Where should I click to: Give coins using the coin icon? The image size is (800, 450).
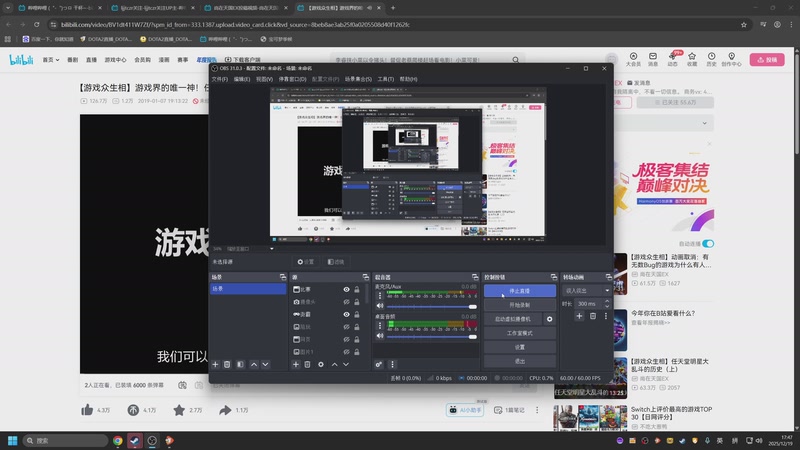pyautogui.click(x=133, y=410)
